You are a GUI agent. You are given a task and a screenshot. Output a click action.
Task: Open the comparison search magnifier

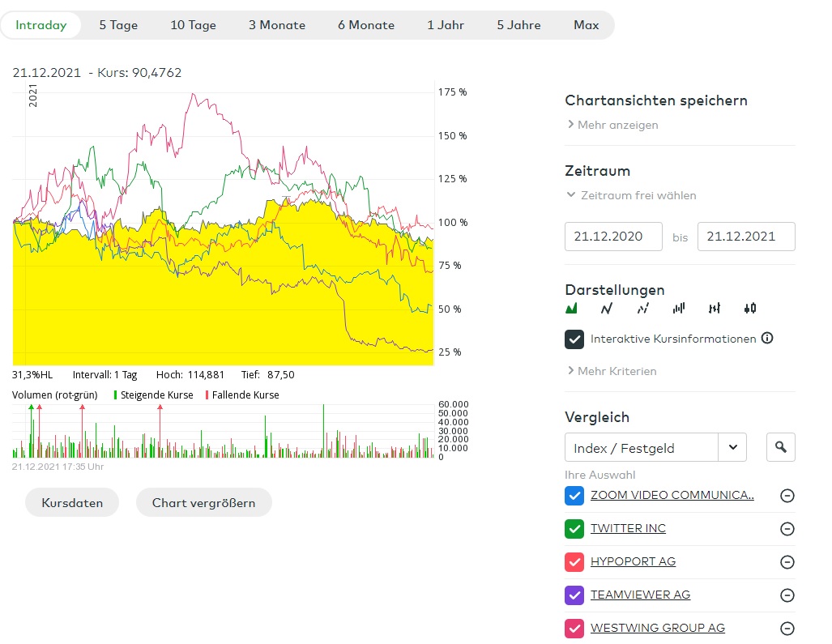click(780, 446)
